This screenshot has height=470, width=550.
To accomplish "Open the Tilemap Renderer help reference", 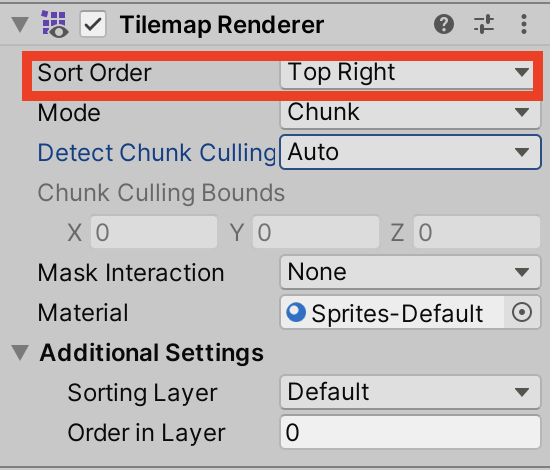I will click(x=444, y=24).
